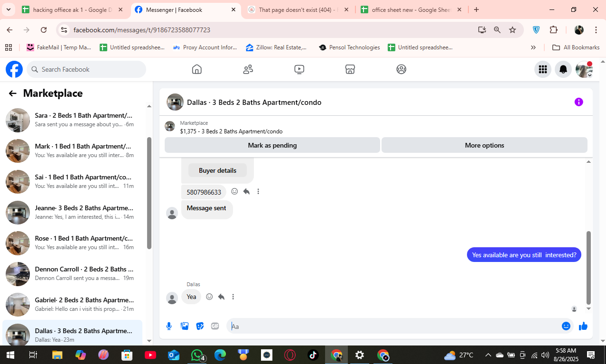Select Dallas 3 Beds 2 Baths conversation
The image size is (606, 364).
[x=73, y=333]
